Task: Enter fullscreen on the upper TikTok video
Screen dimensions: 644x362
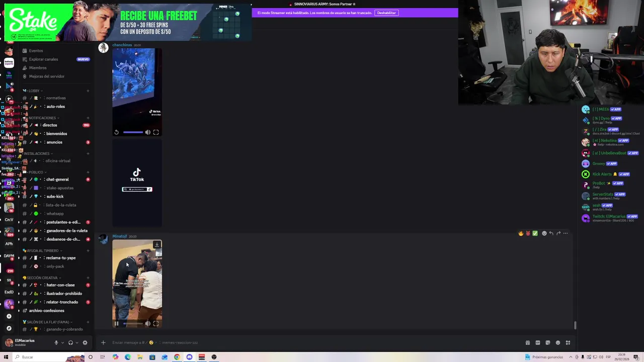Action: click(156, 132)
